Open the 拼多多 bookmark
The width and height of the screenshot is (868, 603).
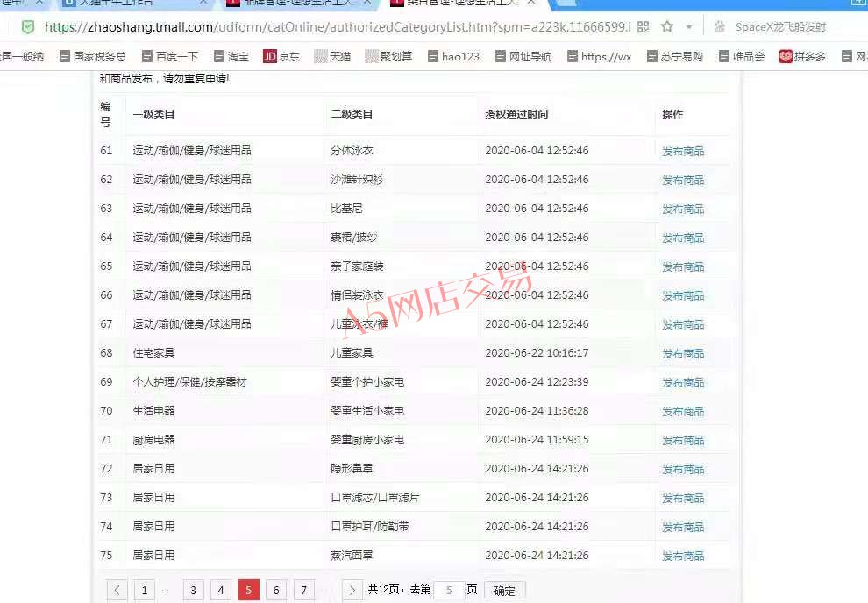[801, 56]
